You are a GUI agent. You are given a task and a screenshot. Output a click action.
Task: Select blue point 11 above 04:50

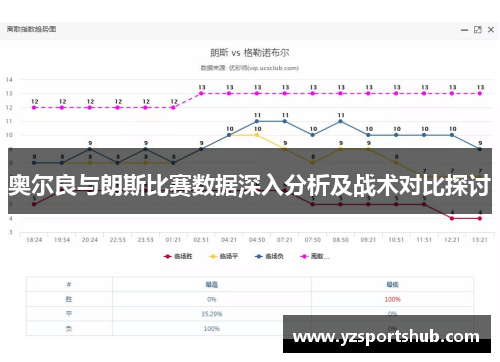click(257, 121)
